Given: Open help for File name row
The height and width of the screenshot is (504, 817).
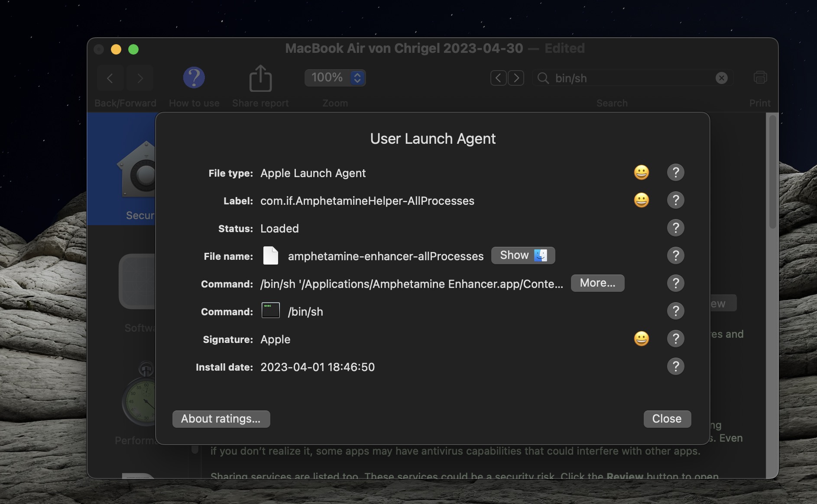Looking at the screenshot, I should point(676,255).
